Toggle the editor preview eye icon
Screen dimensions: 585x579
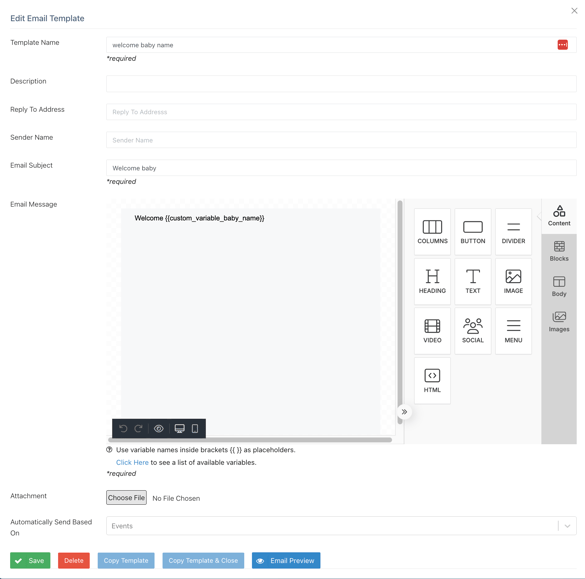coord(159,428)
